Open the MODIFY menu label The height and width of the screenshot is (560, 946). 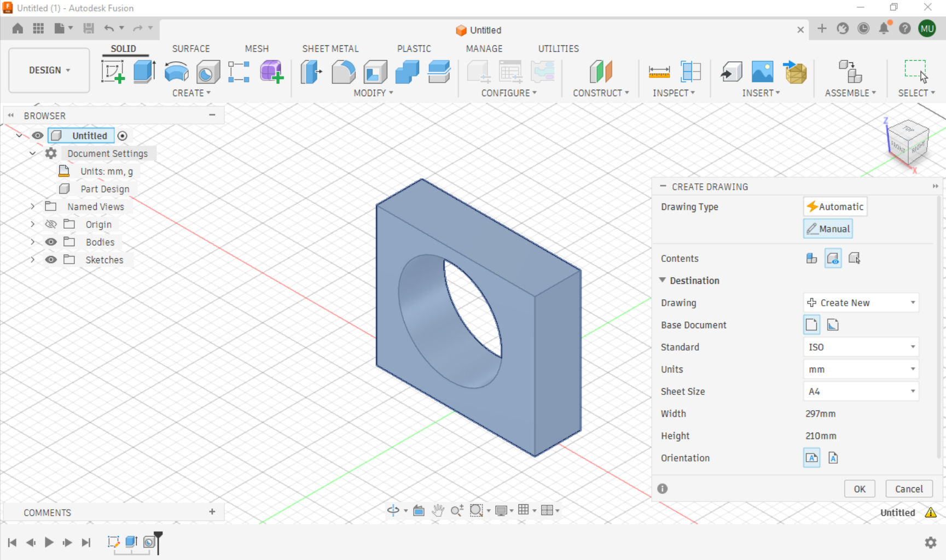pos(373,93)
